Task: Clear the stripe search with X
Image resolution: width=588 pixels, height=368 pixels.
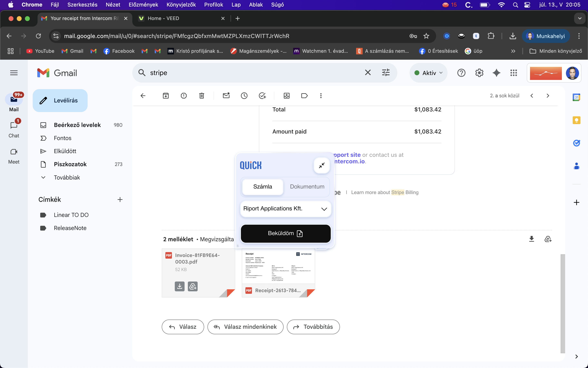Action: tap(368, 73)
